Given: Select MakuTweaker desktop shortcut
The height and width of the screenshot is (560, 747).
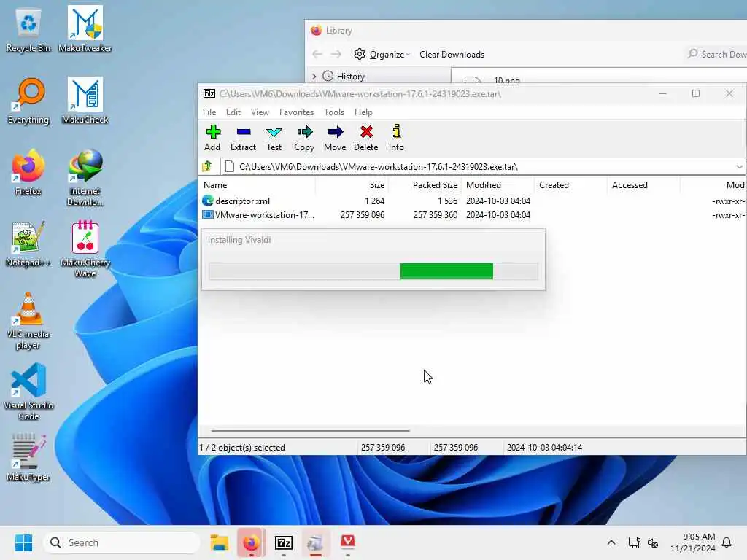Looking at the screenshot, I should click(x=85, y=29).
